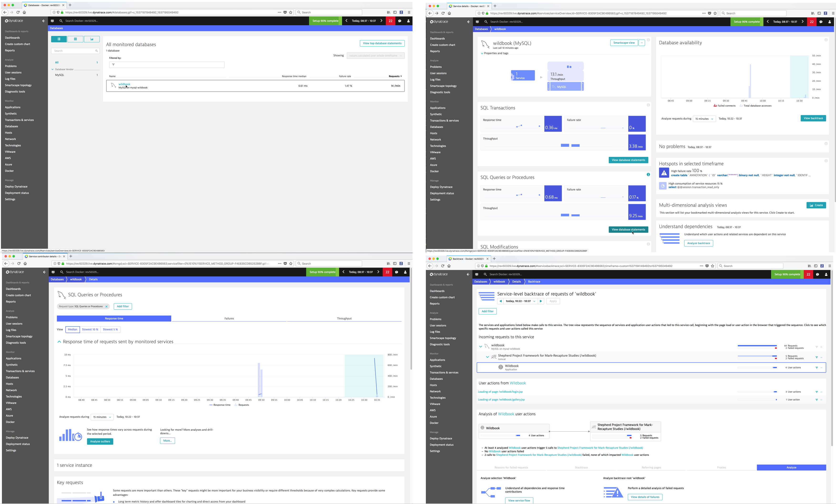Switch to grid view in Databases window
Viewport: 836px width, 504px height.
coord(75,39)
